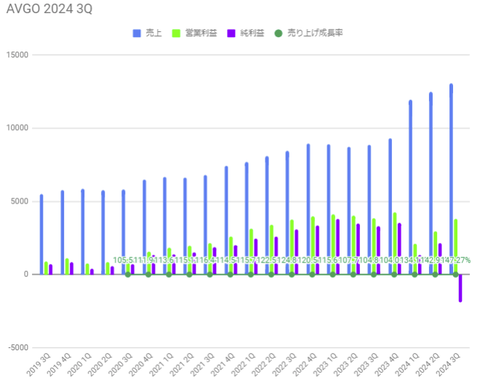The image size is (480, 383).
Task: Click the light green 営業利益 bar for 2023 4Q
Action: click(395, 243)
